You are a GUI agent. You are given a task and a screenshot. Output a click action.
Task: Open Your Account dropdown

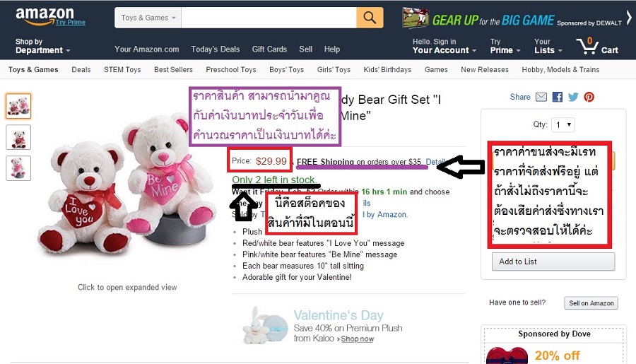444,46
